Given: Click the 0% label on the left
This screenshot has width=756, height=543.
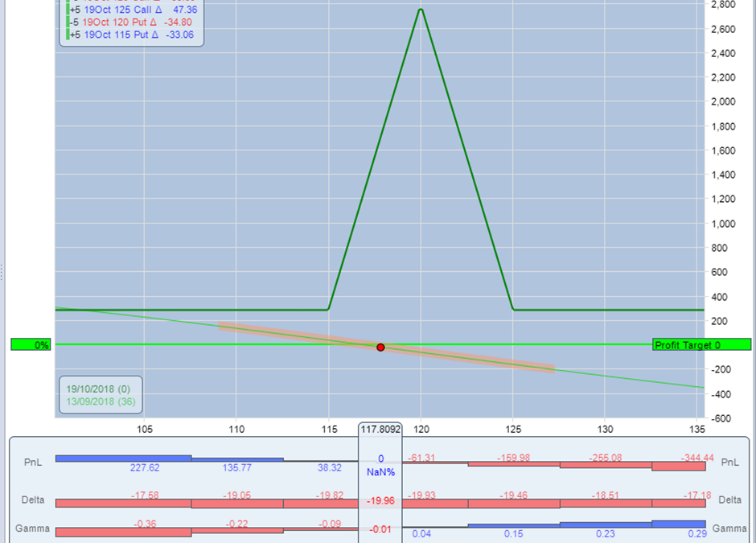Looking at the screenshot, I should (x=31, y=345).
